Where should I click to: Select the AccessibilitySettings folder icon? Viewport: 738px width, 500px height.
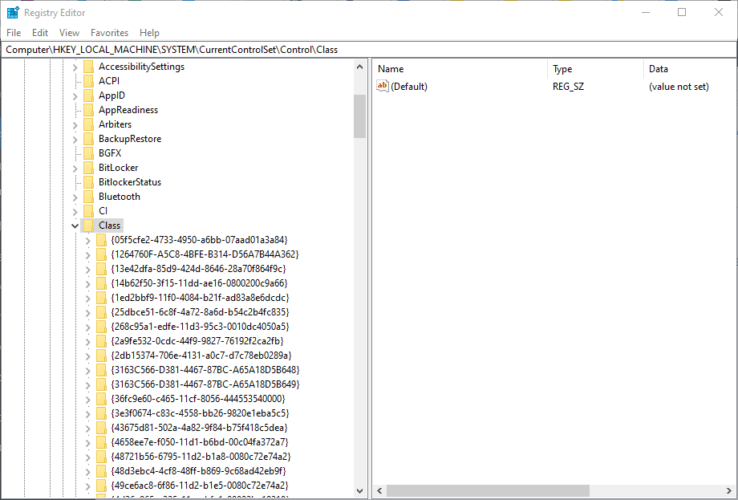pyautogui.click(x=88, y=67)
